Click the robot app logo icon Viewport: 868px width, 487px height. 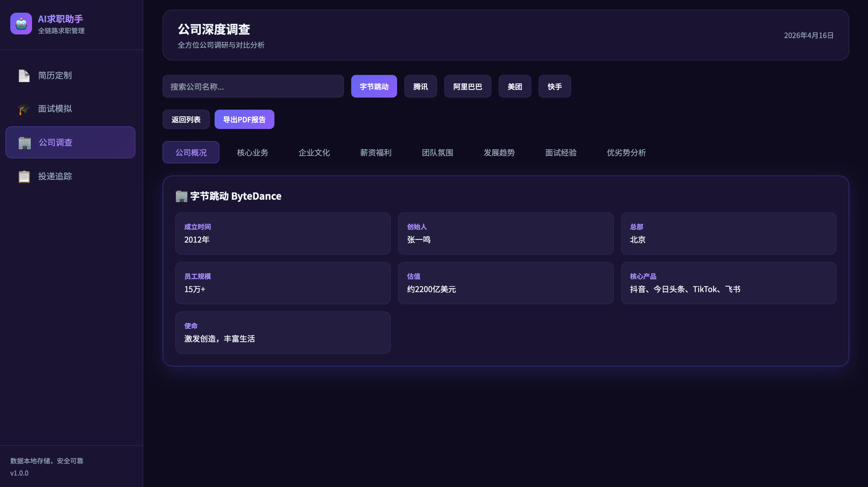[x=21, y=24]
